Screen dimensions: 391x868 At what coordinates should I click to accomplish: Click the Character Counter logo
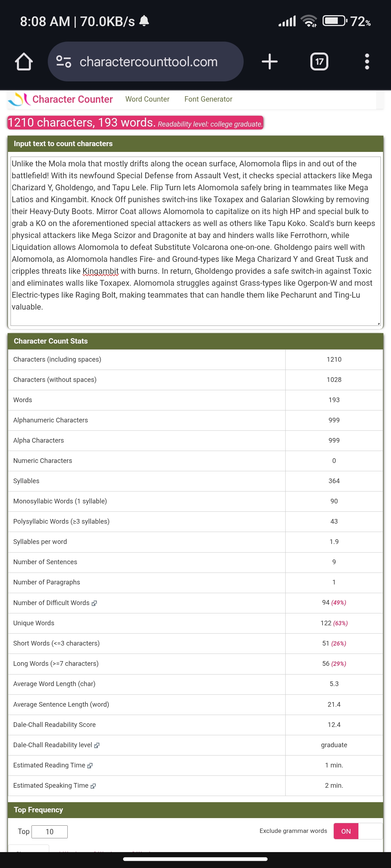pyautogui.click(x=19, y=99)
